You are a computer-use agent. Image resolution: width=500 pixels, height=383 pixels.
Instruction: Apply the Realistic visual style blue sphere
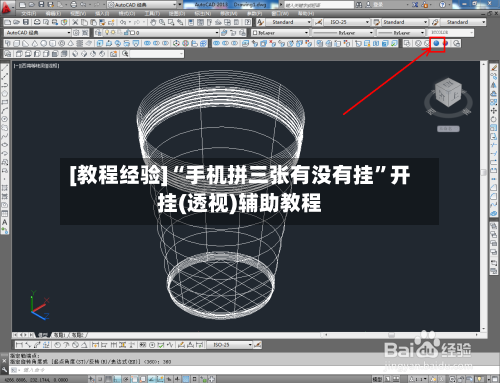coord(436,43)
